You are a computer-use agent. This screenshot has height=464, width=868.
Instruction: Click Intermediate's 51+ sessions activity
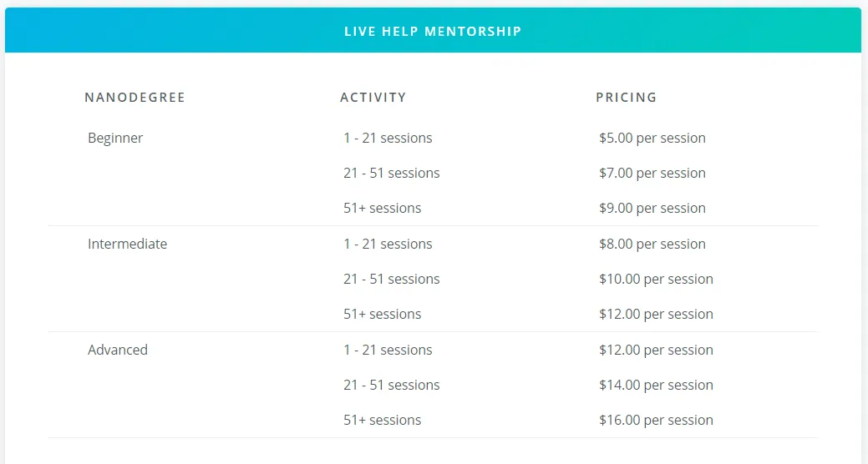click(x=382, y=314)
